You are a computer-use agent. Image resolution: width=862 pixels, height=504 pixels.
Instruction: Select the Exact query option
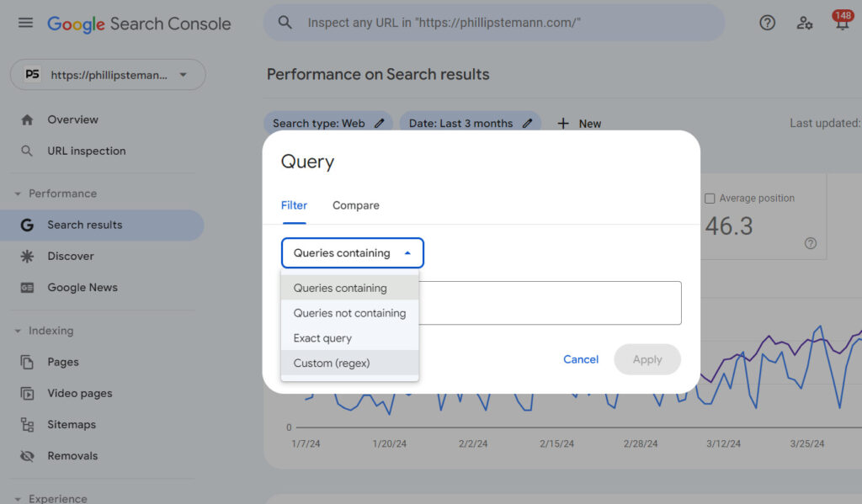pyautogui.click(x=322, y=338)
